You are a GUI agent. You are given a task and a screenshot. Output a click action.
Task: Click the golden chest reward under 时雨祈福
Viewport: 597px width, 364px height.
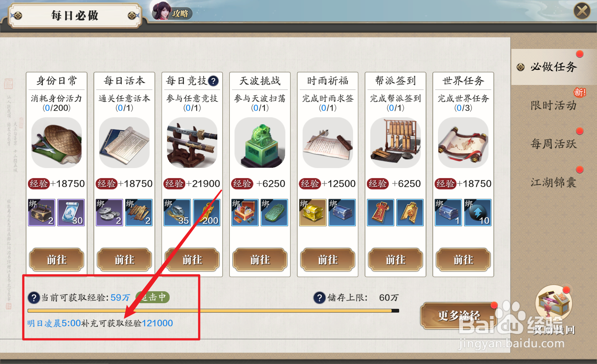click(x=313, y=213)
